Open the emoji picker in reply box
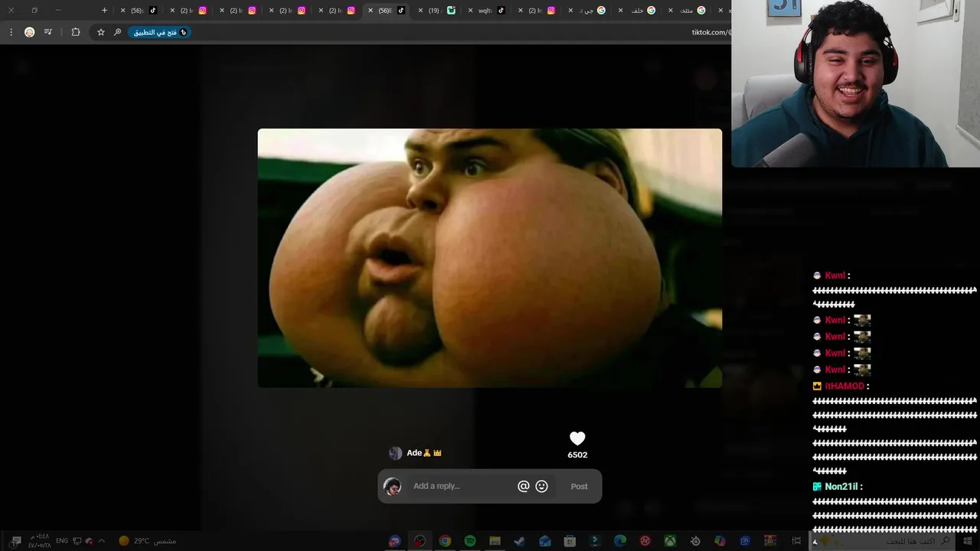Screen dimensions: 980x551 (541, 486)
